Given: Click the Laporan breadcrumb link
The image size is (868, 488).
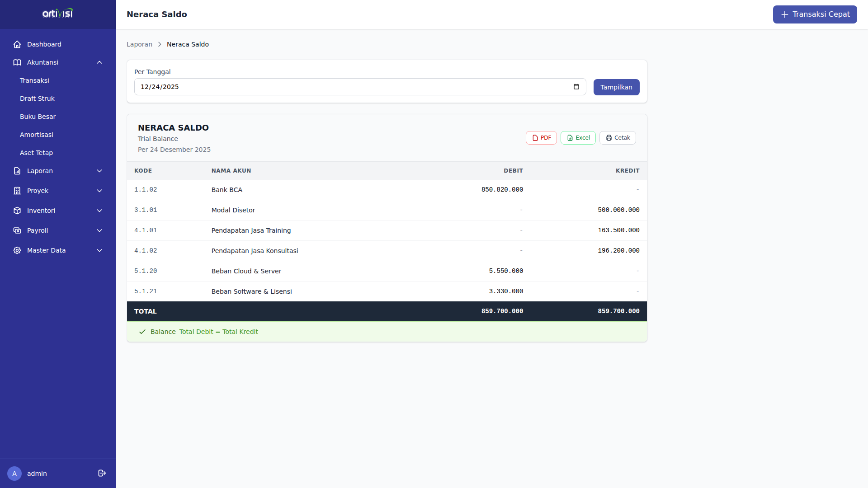Looking at the screenshot, I should (x=139, y=44).
